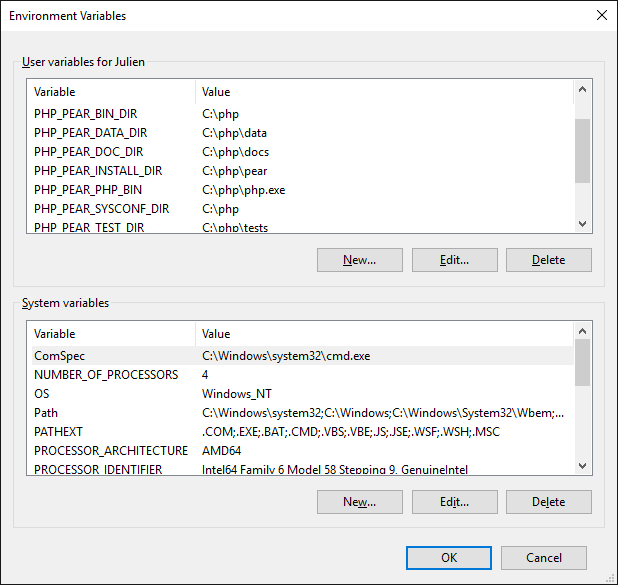Select the PHP_PEAR_DOC_DIR variable row

coord(302,152)
